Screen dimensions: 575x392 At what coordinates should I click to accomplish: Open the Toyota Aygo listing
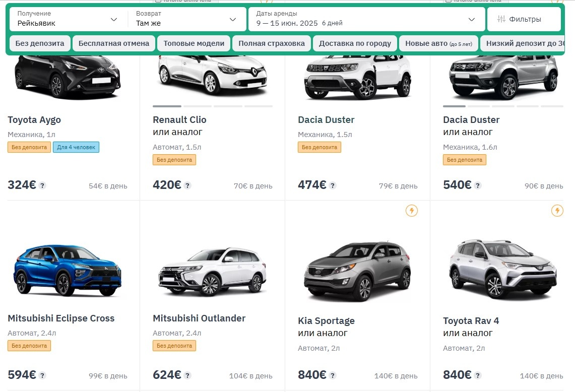34,120
